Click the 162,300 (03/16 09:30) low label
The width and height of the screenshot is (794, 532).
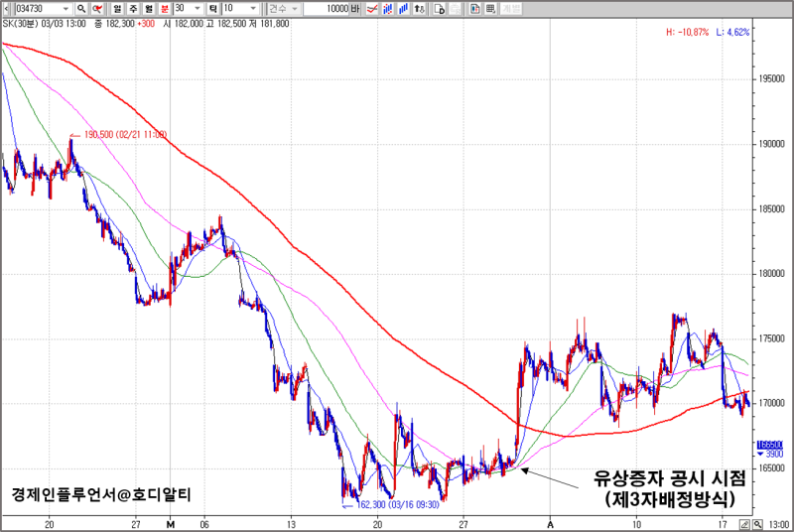click(x=398, y=504)
